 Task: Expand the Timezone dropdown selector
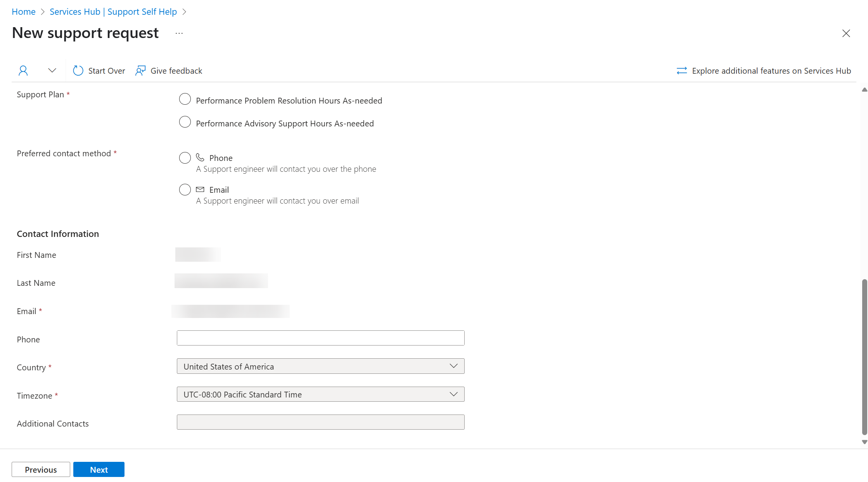453,394
